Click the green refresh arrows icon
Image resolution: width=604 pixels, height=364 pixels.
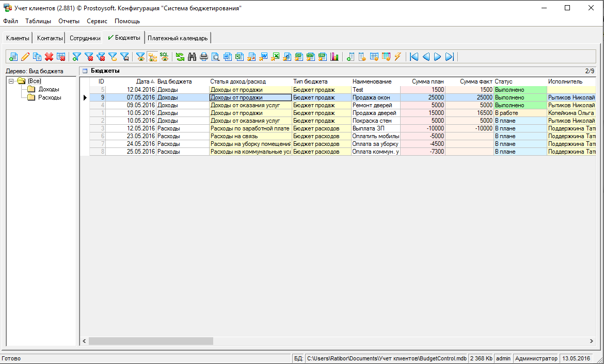(x=180, y=57)
